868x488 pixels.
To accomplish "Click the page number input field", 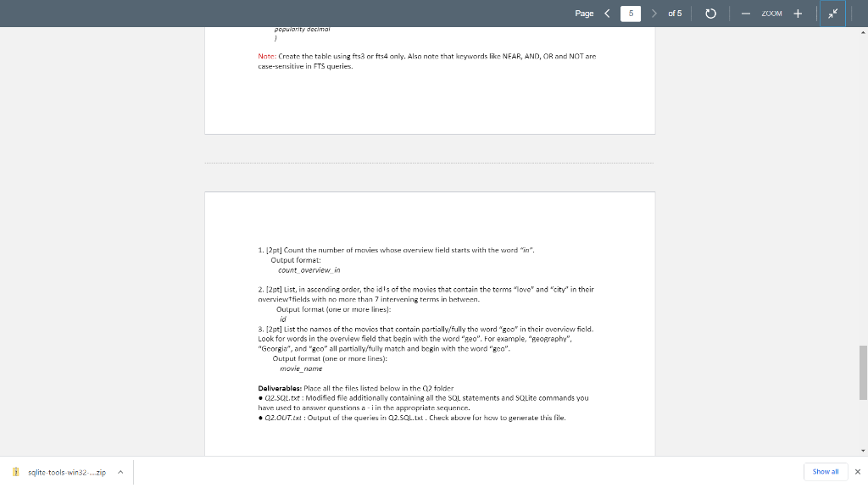I will pos(631,13).
